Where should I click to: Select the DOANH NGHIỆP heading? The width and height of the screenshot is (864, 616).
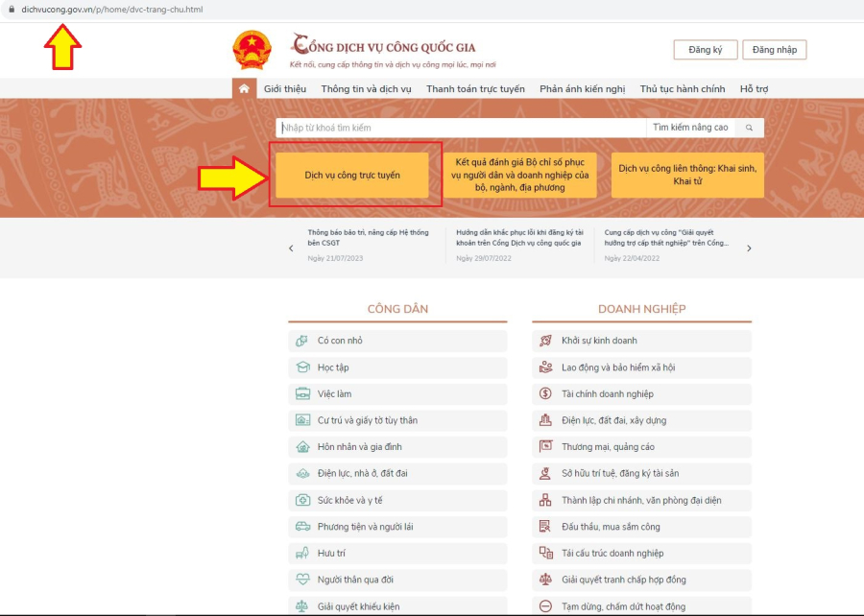[x=642, y=309]
